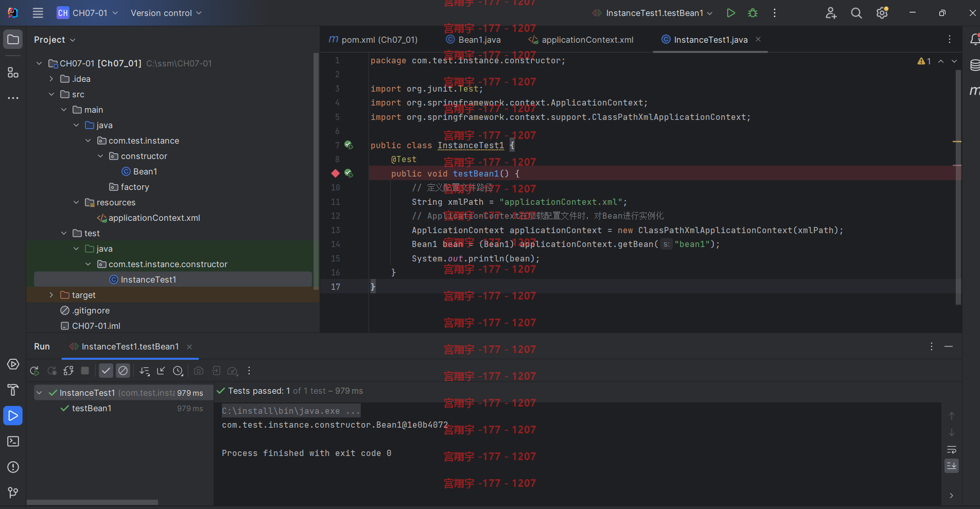This screenshot has width=980, height=509.
Task: Close the InstanceTest1.java tab
Action: tap(758, 39)
